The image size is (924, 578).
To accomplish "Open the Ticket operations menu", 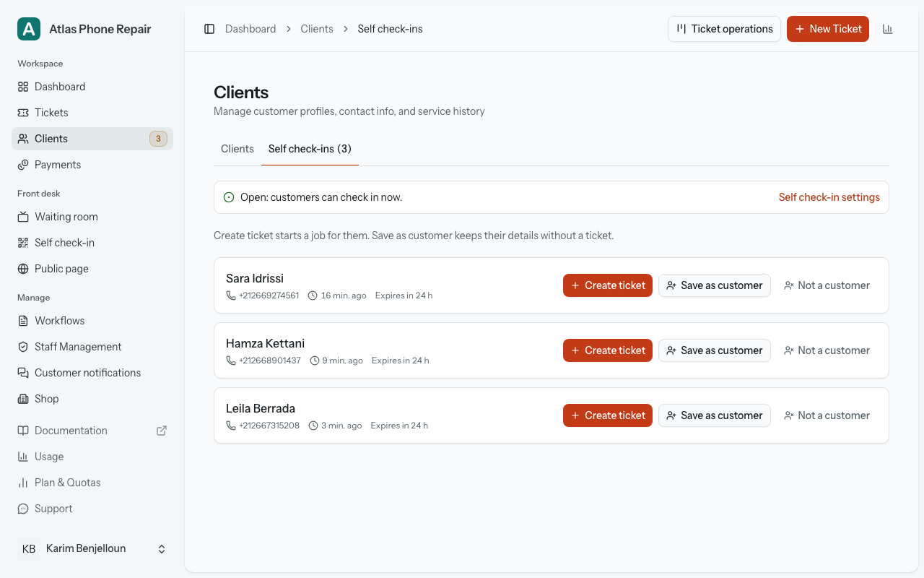I will [724, 29].
